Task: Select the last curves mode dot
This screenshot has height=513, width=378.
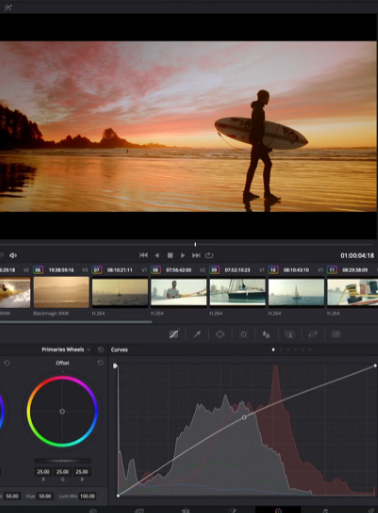Action: (310, 350)
